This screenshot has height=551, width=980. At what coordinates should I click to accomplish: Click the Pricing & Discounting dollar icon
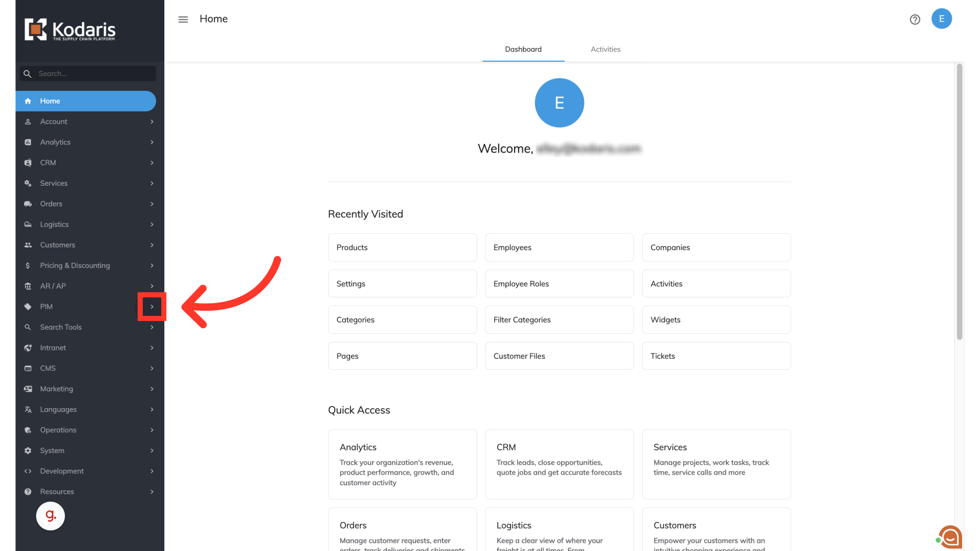coord(28,265)
